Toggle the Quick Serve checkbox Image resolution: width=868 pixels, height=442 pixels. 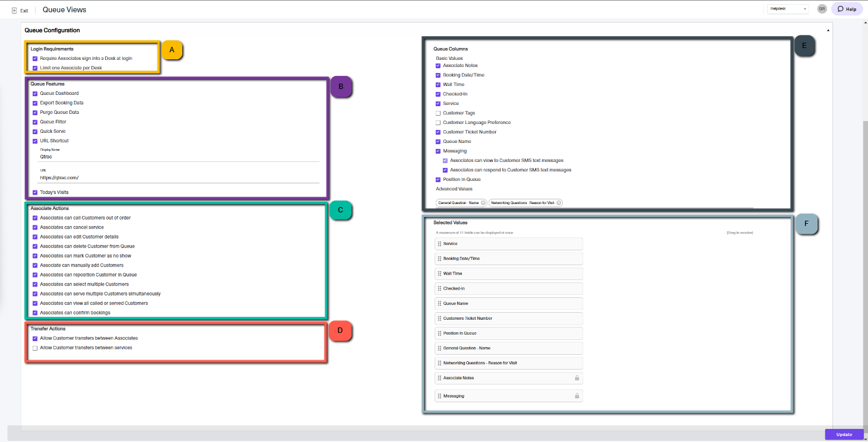[35, 131]
